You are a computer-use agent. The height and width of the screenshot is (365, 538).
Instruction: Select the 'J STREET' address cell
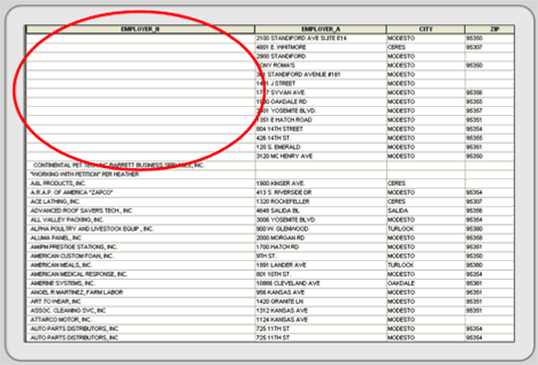click(320, 84)
